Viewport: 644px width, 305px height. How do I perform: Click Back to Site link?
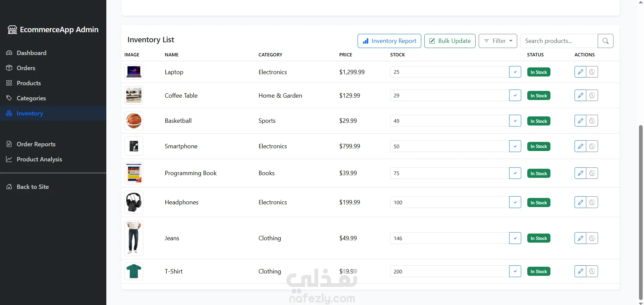tap(53, 187)
